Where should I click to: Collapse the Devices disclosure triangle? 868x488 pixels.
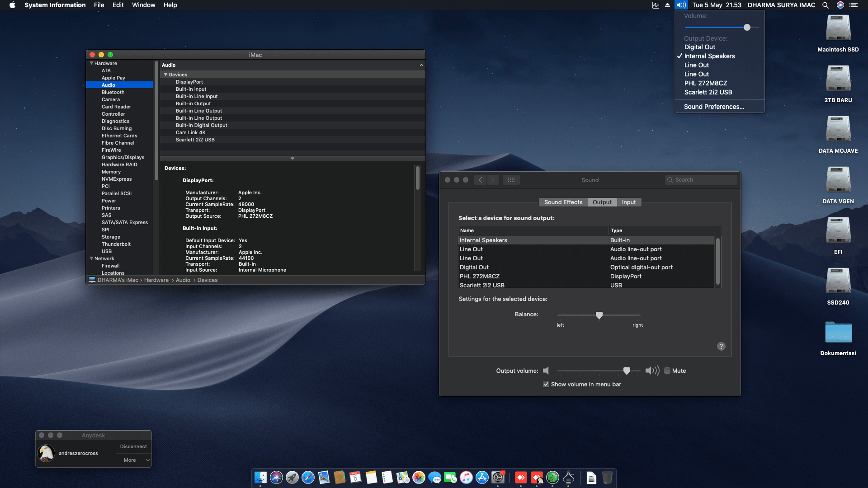click(x=165, y=75)
